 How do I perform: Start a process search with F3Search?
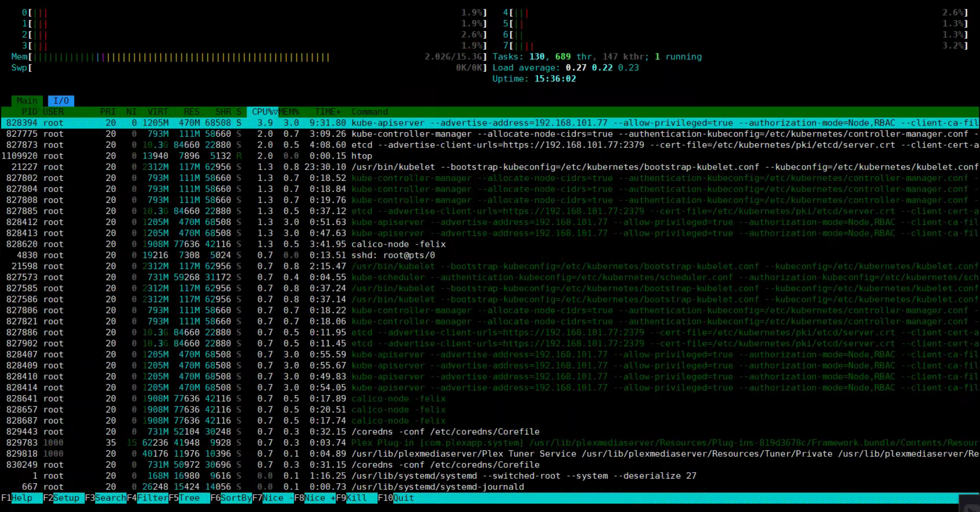pyautogui.click(x=107, y=498)
